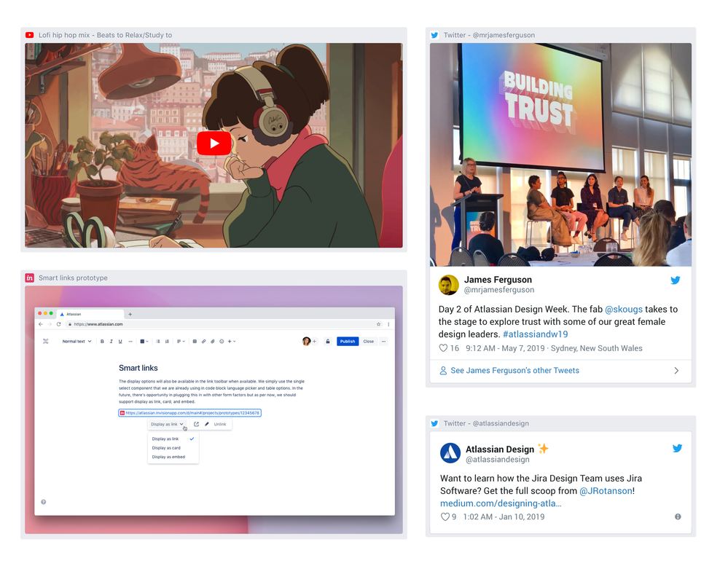Expand the insert (+) menu in the toolbar
The image size is (728, 574).
(229, 341)
